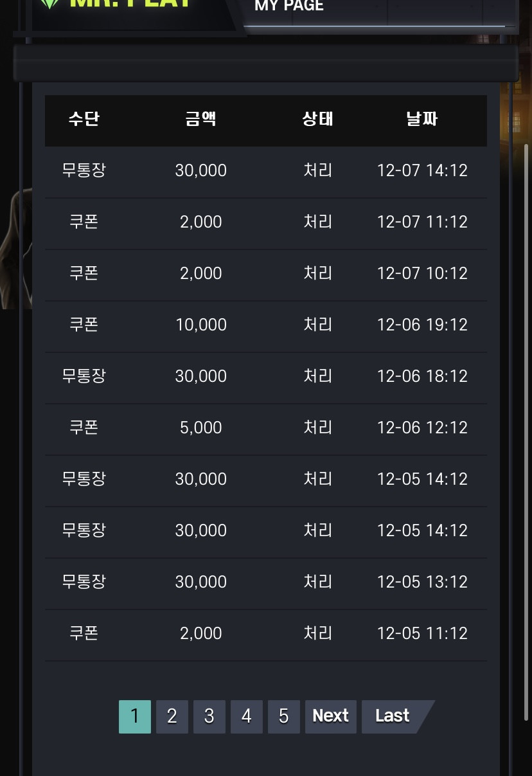Select the 10,000 쿠폰 transaction row
Viewport: 532px width, 776px height.
point(266,325)
